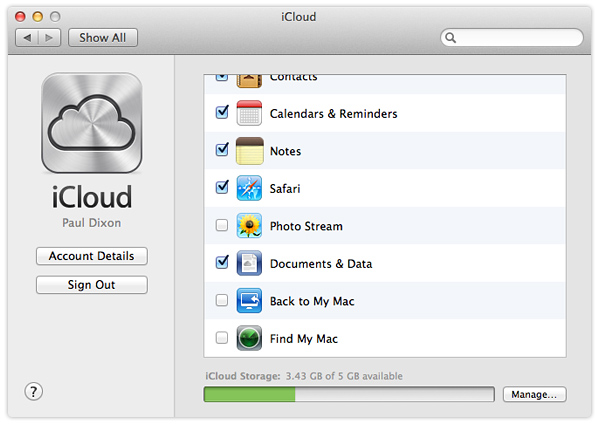Minimize the window with yellow button
The height and width of the screenshot is (432, 596).
pos(38,17)
